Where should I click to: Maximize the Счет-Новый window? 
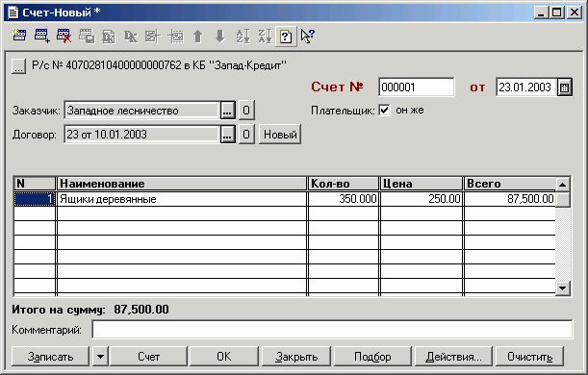(x=557, y=12)
